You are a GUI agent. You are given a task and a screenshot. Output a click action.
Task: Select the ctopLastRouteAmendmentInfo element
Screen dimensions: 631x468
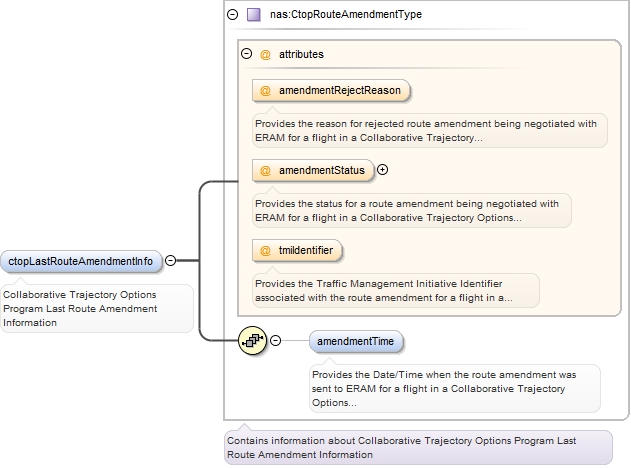81,262
